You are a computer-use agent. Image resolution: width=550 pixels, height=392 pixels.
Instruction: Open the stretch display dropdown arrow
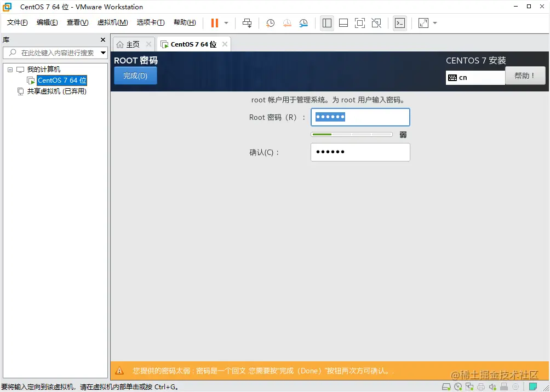click(435, 23)
